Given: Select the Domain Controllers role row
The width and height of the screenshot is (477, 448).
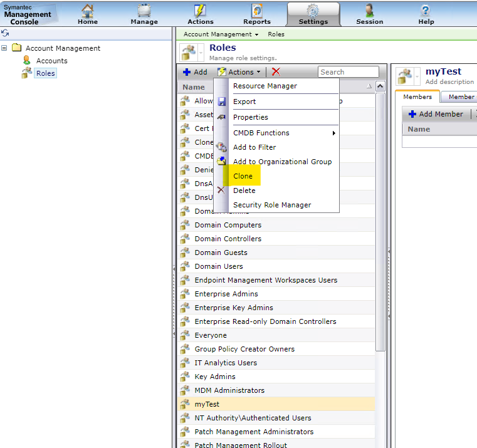Looking at the screenshot, I should click(228, 239).
